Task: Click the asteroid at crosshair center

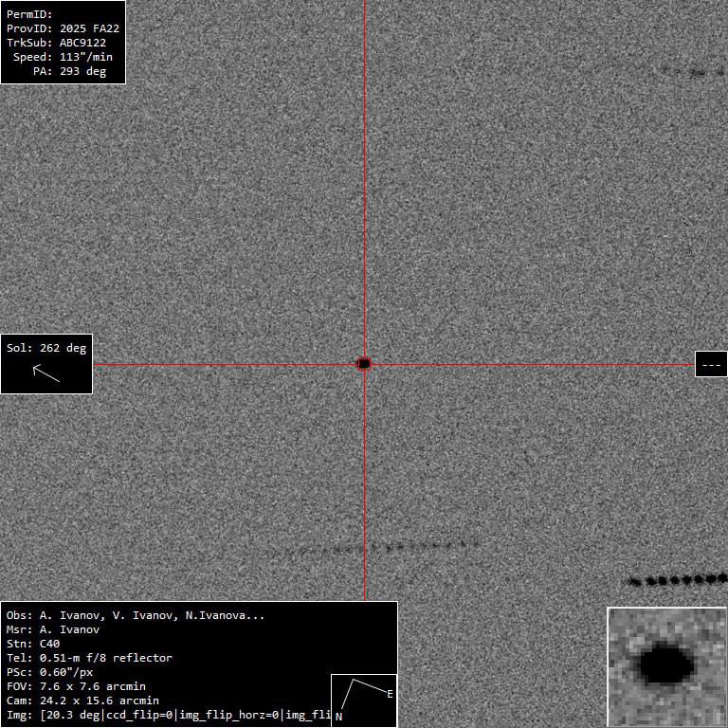Action: 364,364
